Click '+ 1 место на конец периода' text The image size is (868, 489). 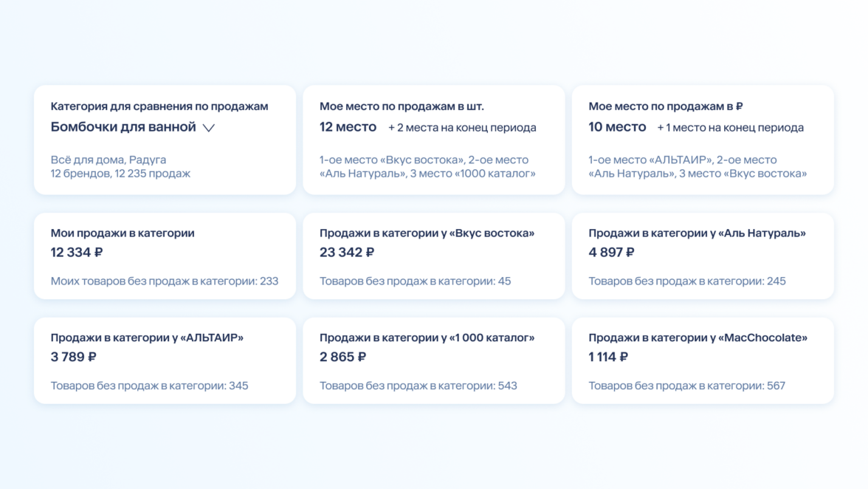click(x=730, y=128)
